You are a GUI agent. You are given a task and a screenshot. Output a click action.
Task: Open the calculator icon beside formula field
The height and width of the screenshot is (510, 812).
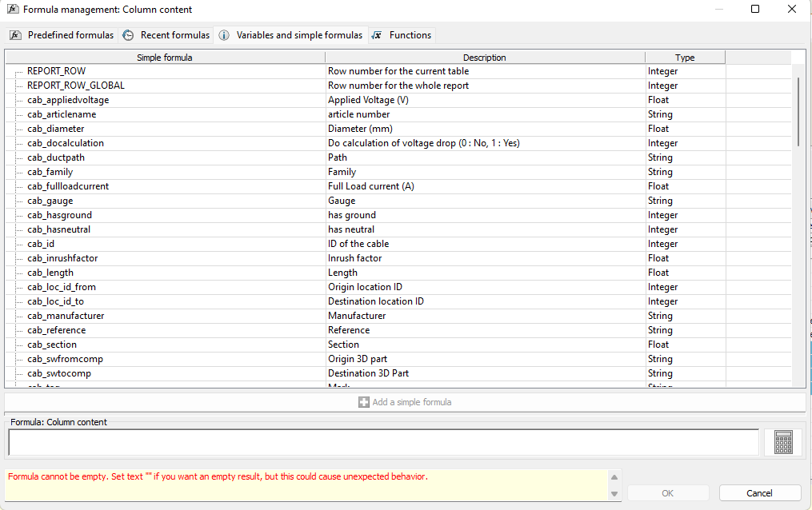[x=783, y=442]
